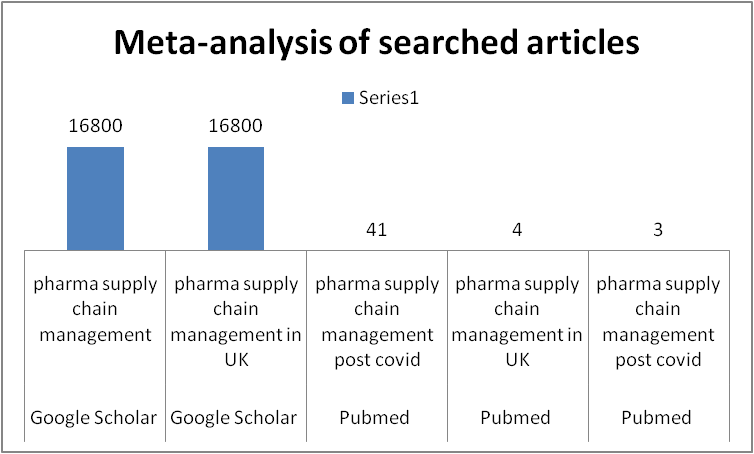Viewport: 754px width, 454px height.
Task: Click the fifth column "management post covid" label
Action: 657,322
